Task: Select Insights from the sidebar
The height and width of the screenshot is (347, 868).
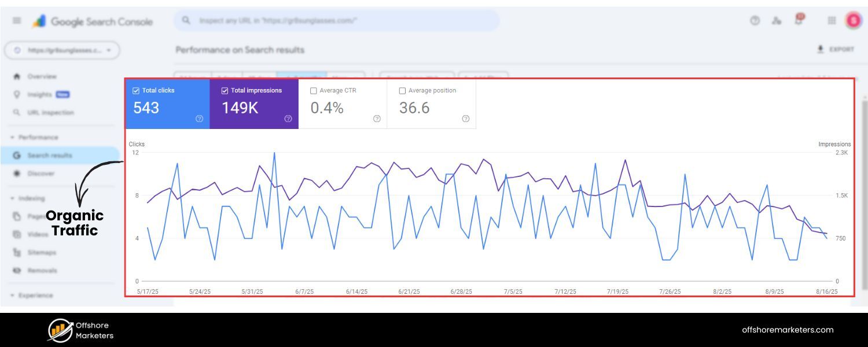Action: [x=41, y=94]
